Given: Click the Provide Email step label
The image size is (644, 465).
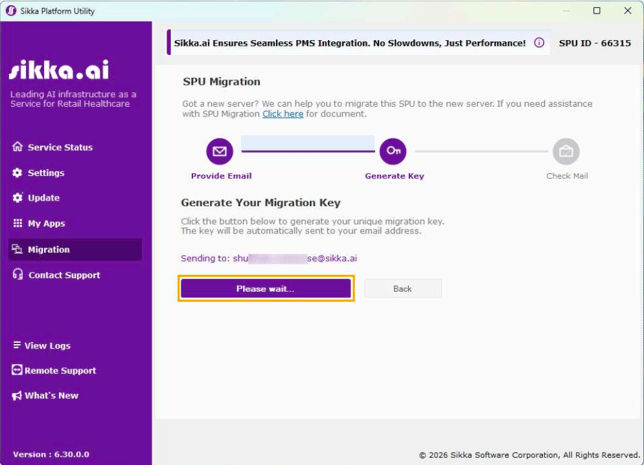Looking at the screenshot, I should point(221,176).
